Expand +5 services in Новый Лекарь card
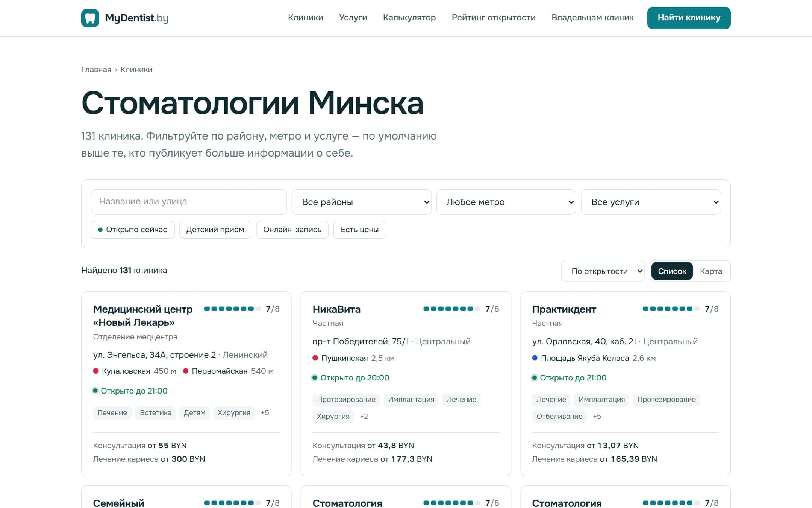This screenshot has width=812, height=508. point(265,412)
